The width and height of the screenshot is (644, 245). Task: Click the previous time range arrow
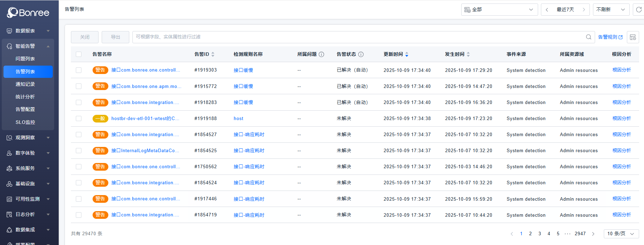[547, 10]
